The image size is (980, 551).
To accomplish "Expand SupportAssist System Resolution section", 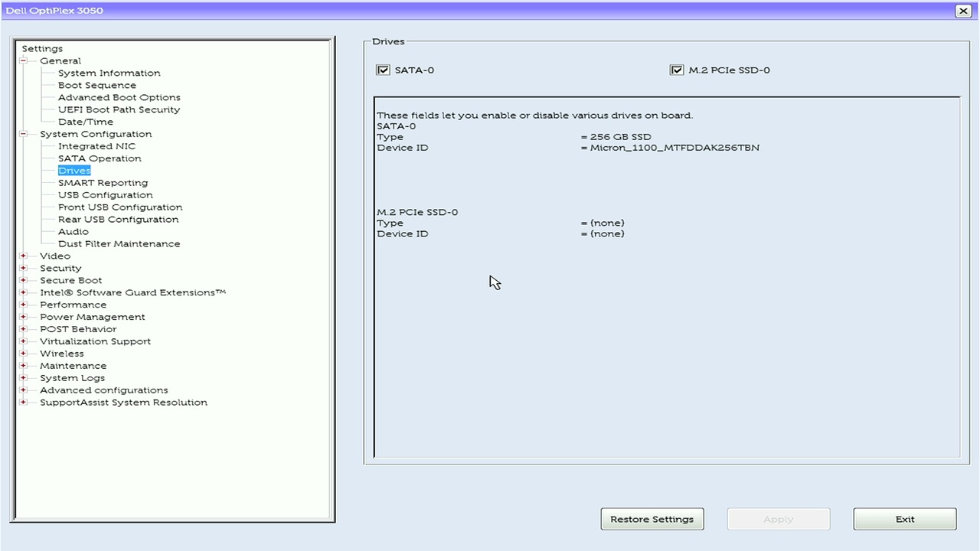I will 23,403.
